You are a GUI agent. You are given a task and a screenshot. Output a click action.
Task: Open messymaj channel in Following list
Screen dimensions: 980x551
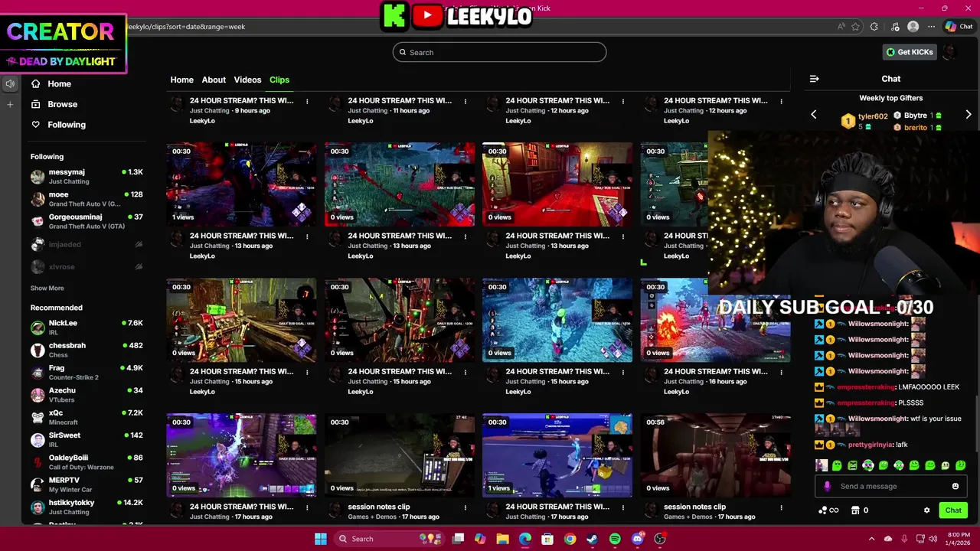[x=87, y=176]
